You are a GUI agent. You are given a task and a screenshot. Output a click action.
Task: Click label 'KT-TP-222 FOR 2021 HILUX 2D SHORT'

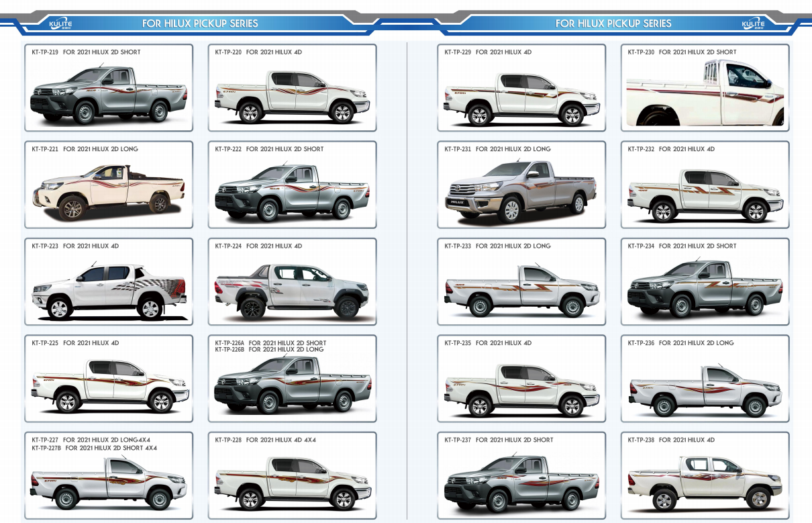269,149
